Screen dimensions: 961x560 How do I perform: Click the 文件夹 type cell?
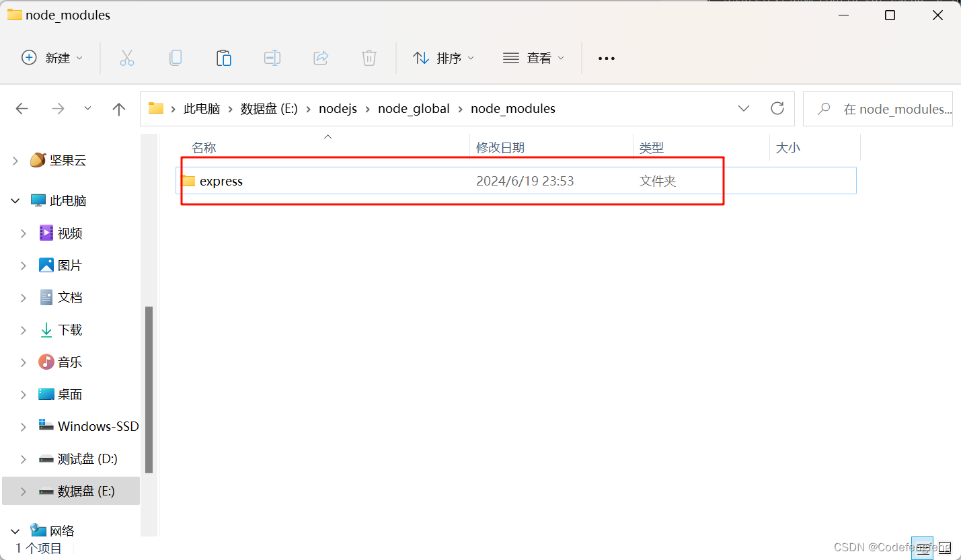pos(658,181)
